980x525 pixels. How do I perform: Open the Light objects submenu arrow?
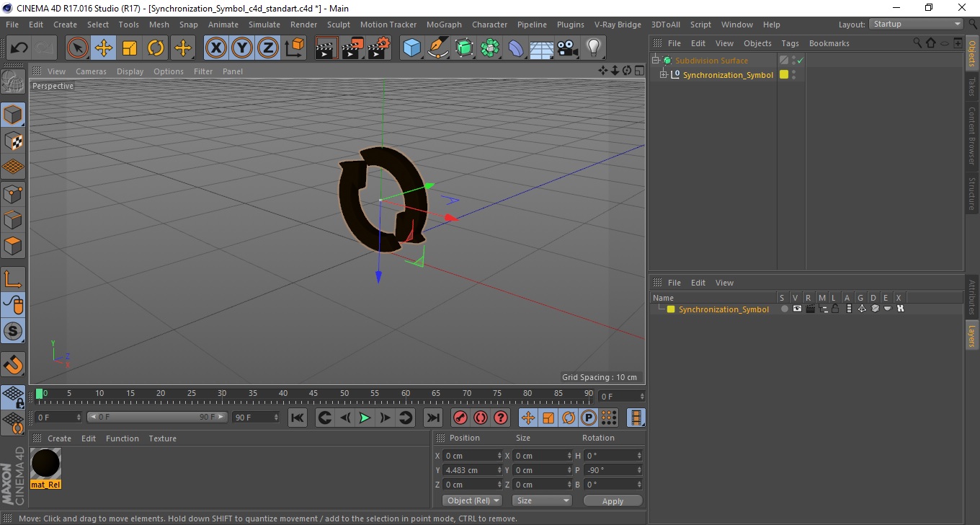[x=603, y=58]
